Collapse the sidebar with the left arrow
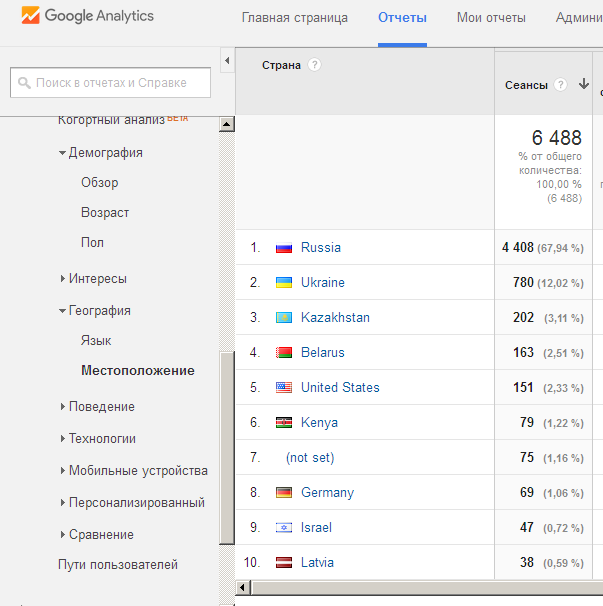This screenshot has width=603, height=606. [x=227, y=60]
